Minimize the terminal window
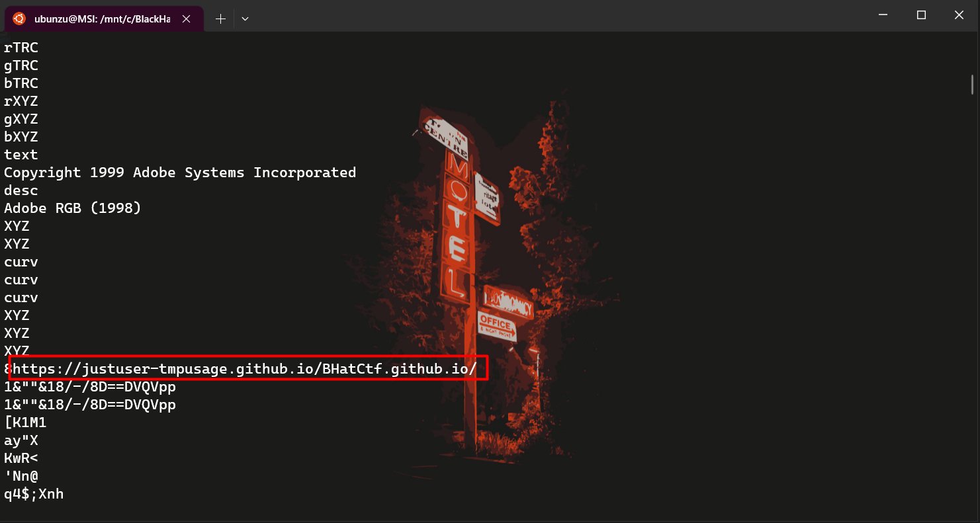Image resolution: width=980 pixels, height=523 pixels. 883,15
